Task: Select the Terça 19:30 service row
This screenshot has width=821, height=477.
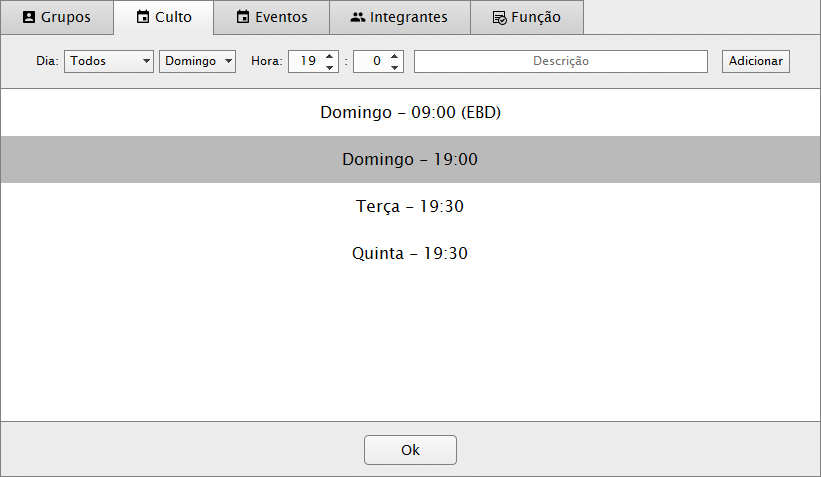Action: [410, 207]
